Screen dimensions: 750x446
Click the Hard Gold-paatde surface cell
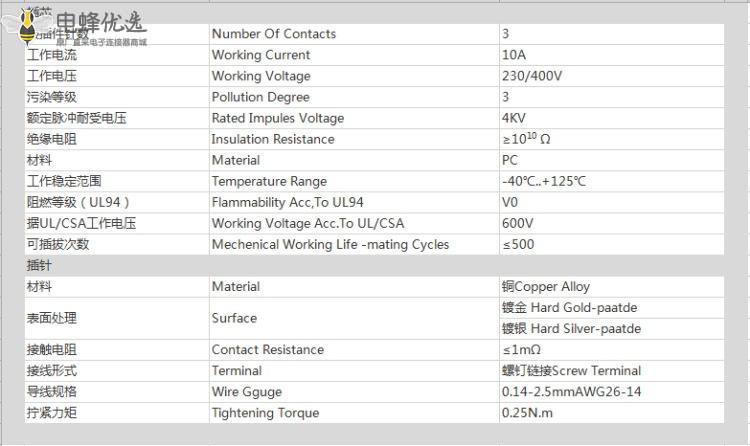point(569,307)
